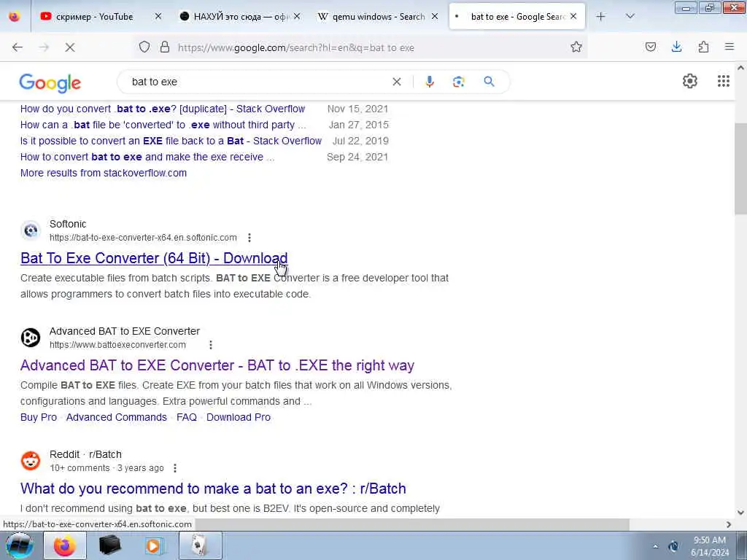The height and width of the screenshot is (560, 747).
Task: Open 'What do you recommend to make a bat' result
Action: [x=213, y=489]
